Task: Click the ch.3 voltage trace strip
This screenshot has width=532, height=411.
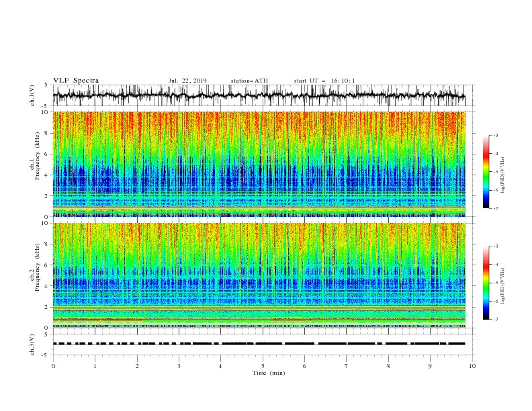Action: point(259,344)
